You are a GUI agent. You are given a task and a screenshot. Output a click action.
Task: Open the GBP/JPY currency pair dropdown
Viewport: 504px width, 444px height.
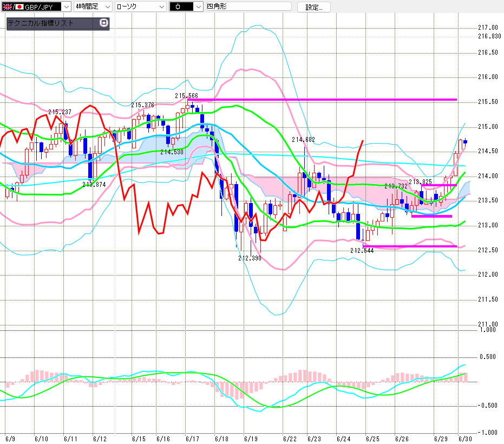click(36, 6)
